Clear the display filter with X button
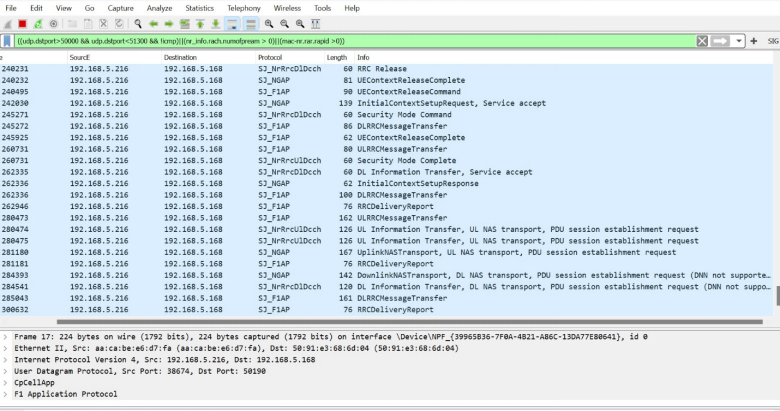Viewport: 780px width, 411px height. coord(703,41)
